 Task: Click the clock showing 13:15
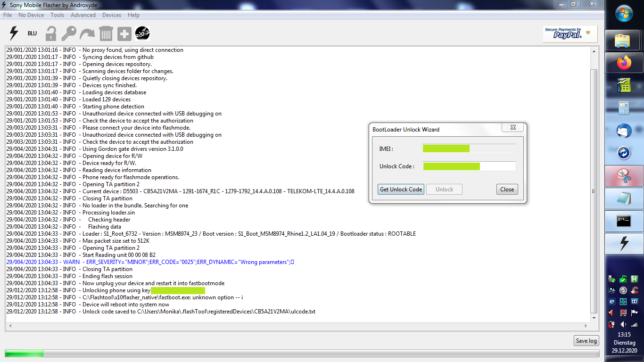[624, 335]
